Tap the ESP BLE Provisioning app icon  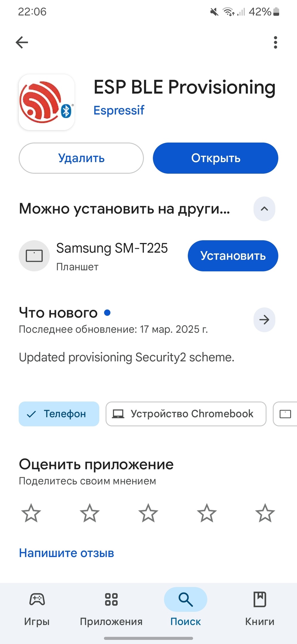[46, 102]
